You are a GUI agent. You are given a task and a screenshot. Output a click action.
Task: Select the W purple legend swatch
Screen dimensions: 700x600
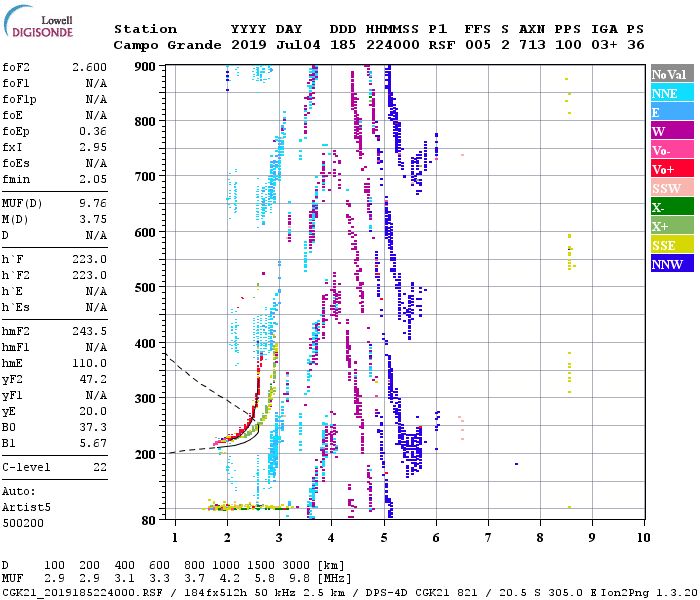(x=672, y=131)
